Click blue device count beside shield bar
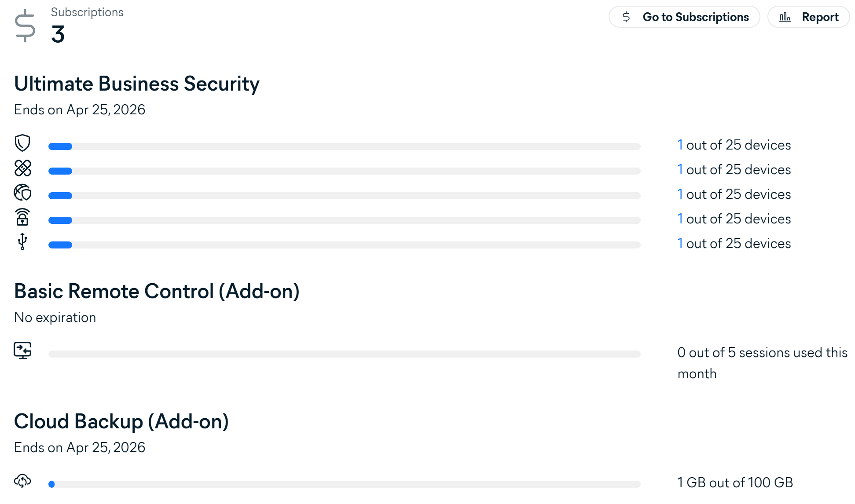 tap(680, 145)
